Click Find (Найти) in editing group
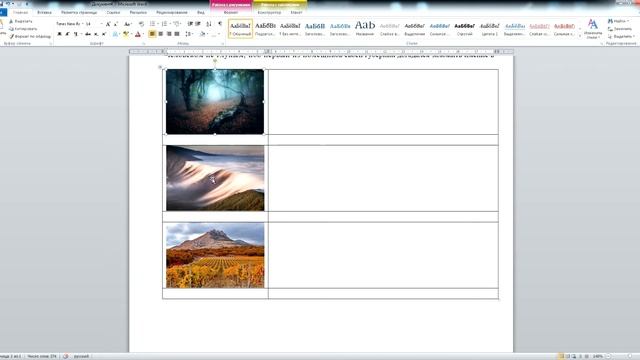Viewport: 640px width, 360px height. point(618,21)
